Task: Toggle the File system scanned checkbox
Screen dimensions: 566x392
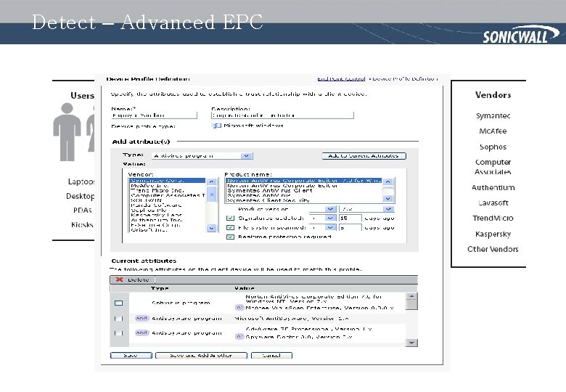Action: click(x=230, y=227)
